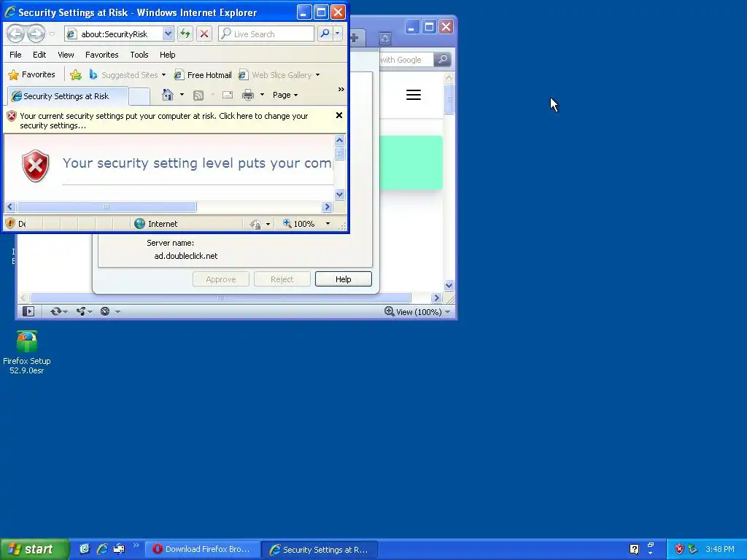The width and height of the screenshot is (747, 560).
Task: Click the Opera closed tabs trash icon
Action: tap(385, 39)
